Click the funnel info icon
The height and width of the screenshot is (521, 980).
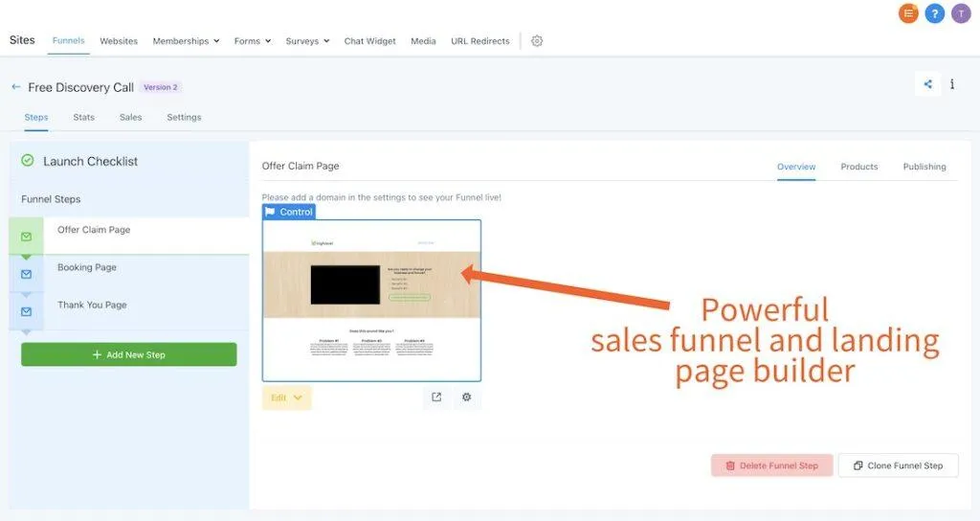[x=952, y=84]
